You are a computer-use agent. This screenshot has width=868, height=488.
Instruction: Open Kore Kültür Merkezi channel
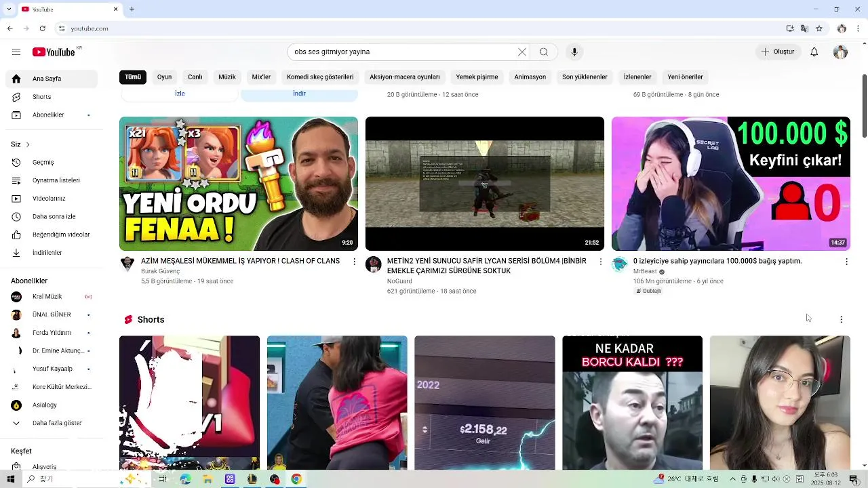52,387
